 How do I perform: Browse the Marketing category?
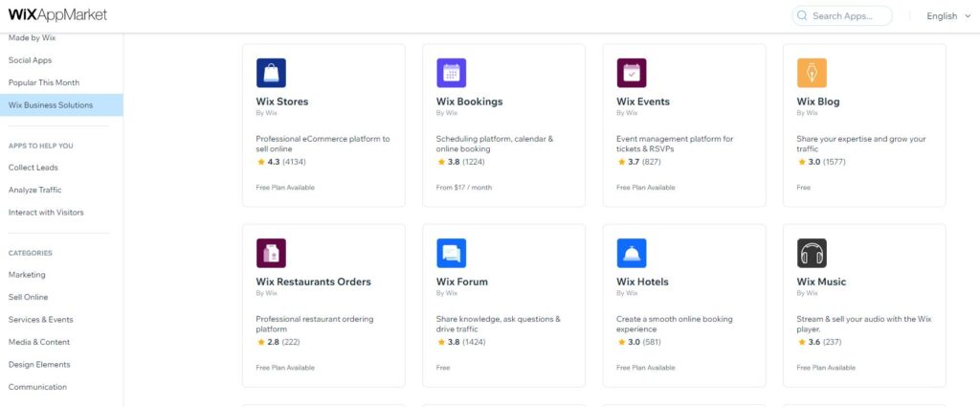[27, 275]
